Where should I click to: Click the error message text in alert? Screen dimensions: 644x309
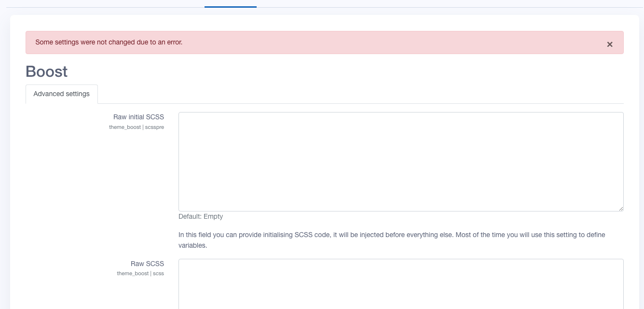coord(109,42)
